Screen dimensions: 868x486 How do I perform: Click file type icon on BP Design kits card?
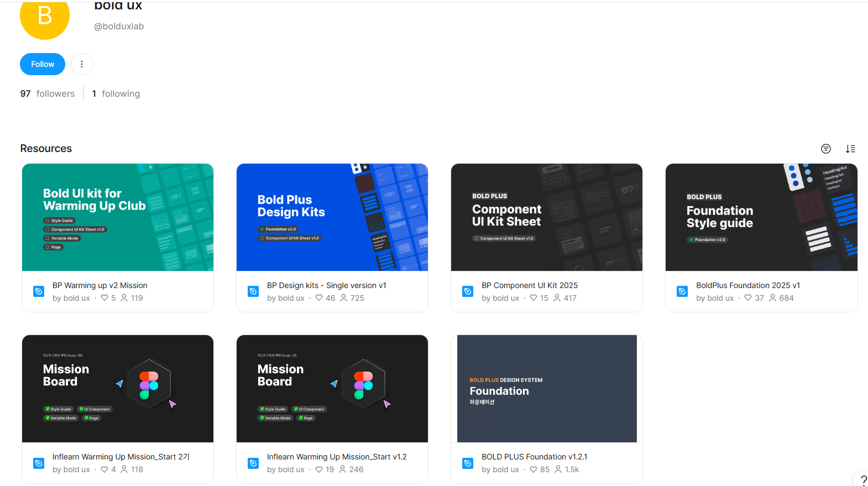click(x=253, y=291)
